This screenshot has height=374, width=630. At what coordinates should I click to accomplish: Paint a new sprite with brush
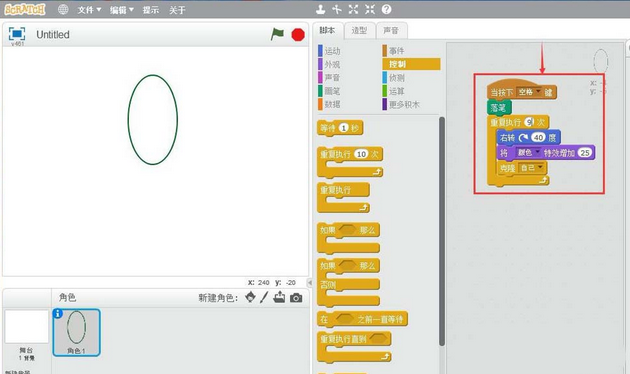264,297
